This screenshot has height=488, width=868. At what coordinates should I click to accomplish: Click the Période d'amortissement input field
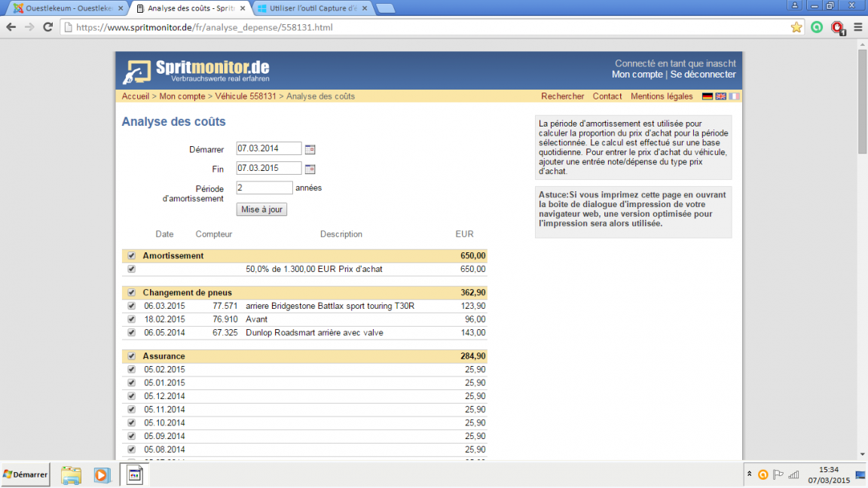pyautogui.click(x=264, y=188)
